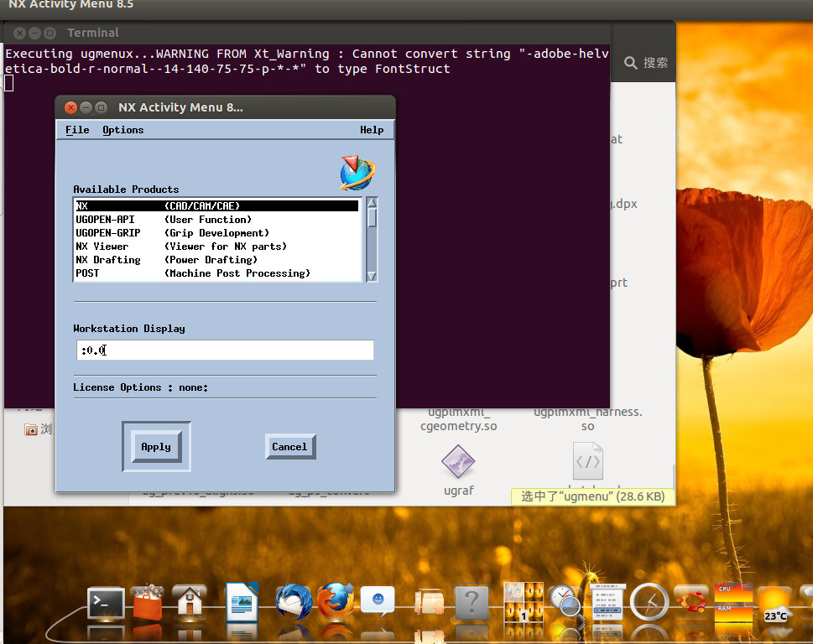
Task: Open the Options menu in NX Activity Menu
Action: (122, 130)
